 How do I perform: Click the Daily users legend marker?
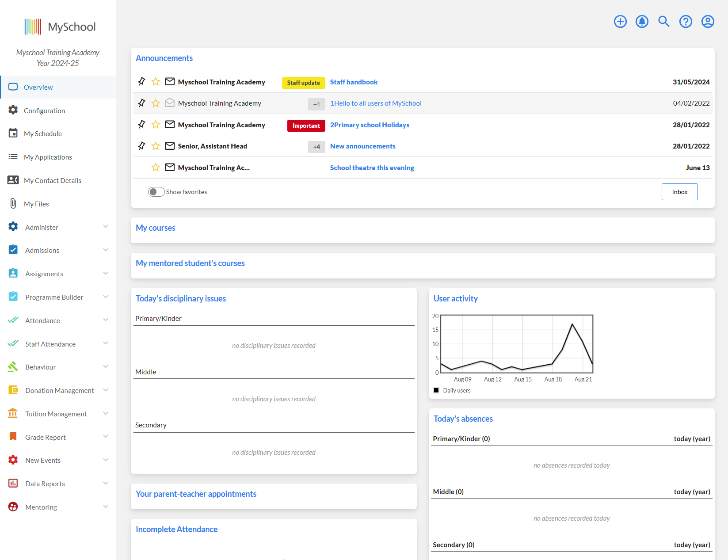pyautogui.click(x=437, y=390)
